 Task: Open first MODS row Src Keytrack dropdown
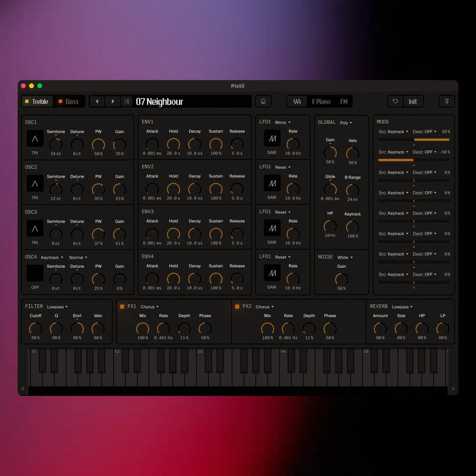(393, 131)
